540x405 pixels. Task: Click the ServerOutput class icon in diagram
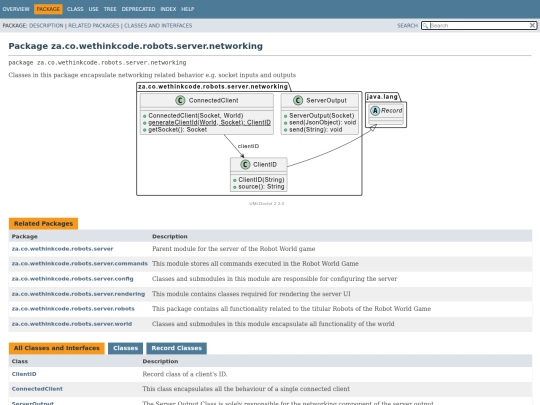coord(298,100)
